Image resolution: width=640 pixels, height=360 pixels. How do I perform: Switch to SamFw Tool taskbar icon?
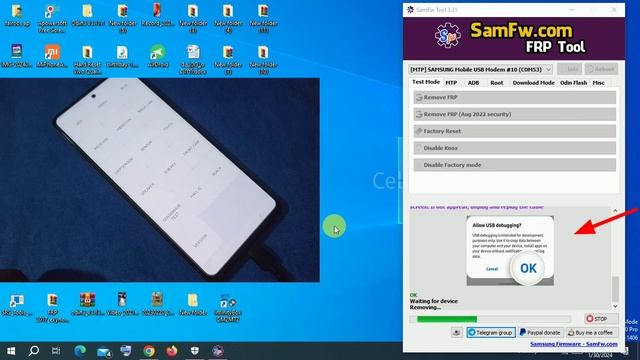pyautogui.click(x=218, y=351)
